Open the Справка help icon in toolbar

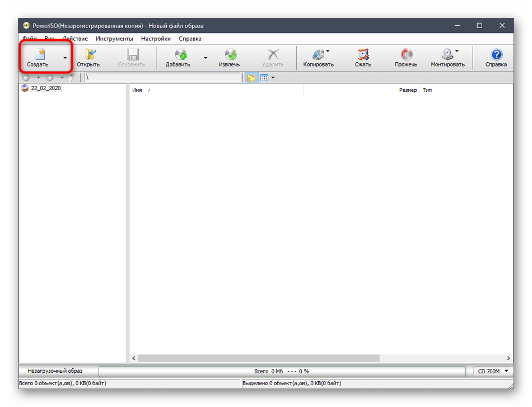496,55
